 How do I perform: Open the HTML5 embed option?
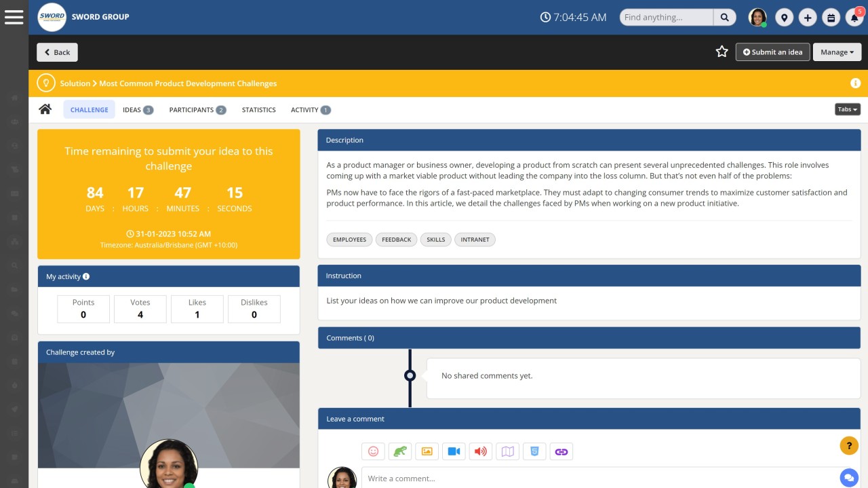534,451
